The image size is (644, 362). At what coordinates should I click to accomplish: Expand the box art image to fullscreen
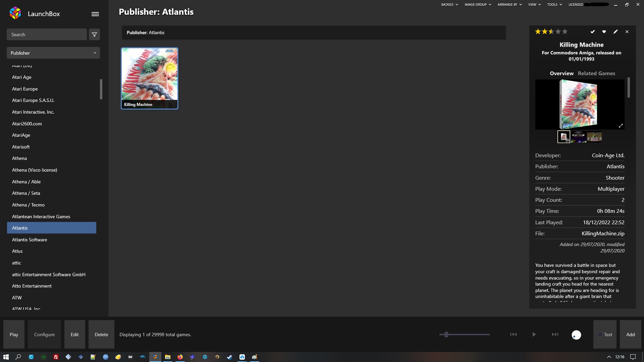[621, 126]
